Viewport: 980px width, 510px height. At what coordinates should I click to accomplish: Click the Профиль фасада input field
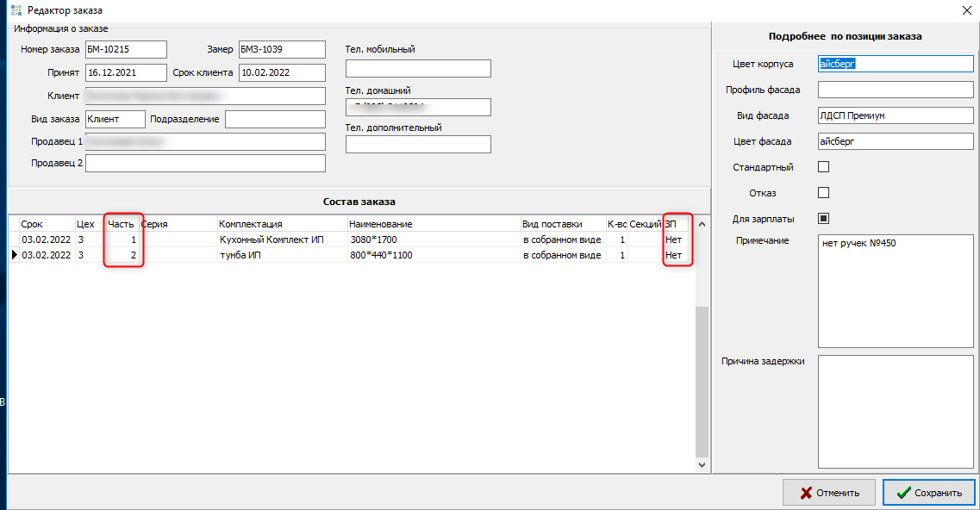[x=895, y=90]
